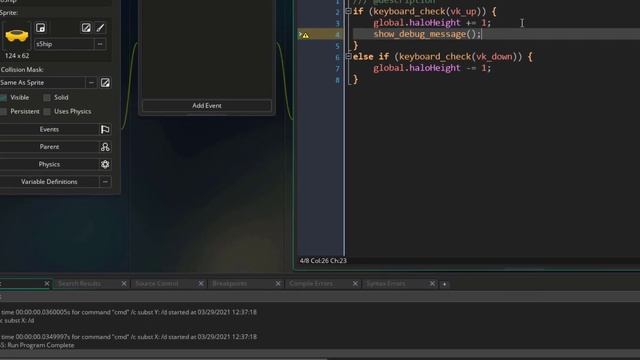Image resolution: width=640 pixels, height=360 pixels.
Task: Close the Source Control tab
Action: coord(201,283)
